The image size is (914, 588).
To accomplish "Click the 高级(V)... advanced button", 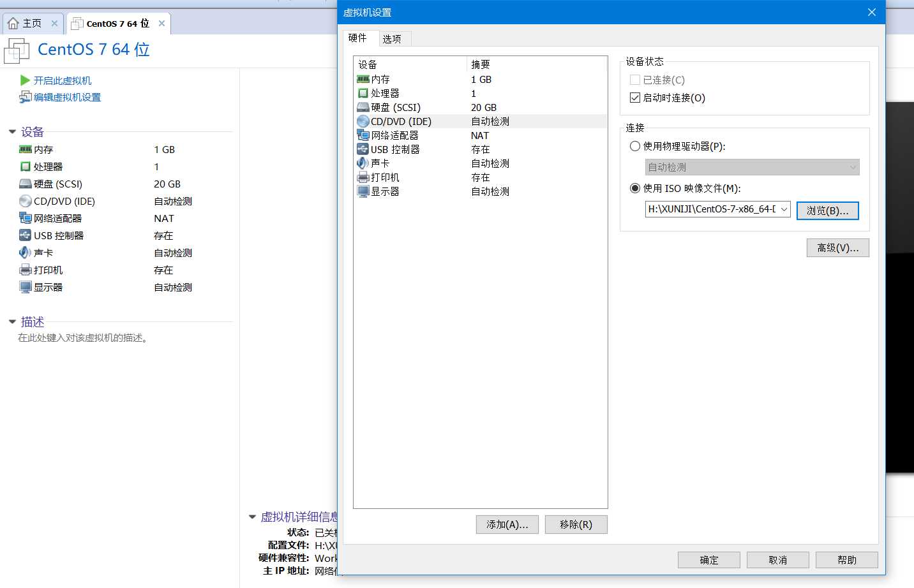I will pyautogui.click(x=838, y=247).
